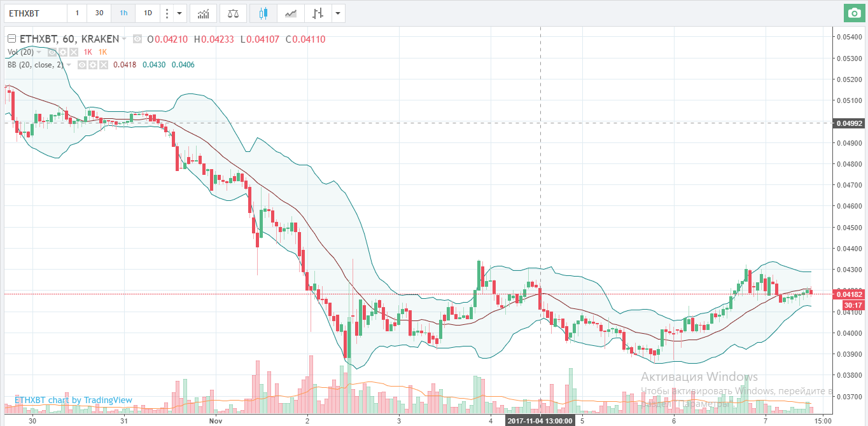Toggle visibility of the Vol (20) indicator
The image size is (868, 426).
pos(52,52)
